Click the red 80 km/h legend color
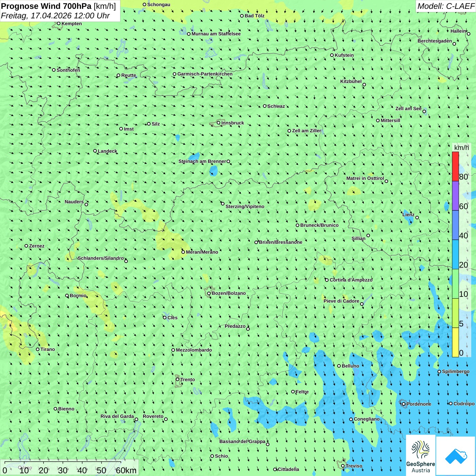This screenshot has height=476, width=476. coord(455,166)
